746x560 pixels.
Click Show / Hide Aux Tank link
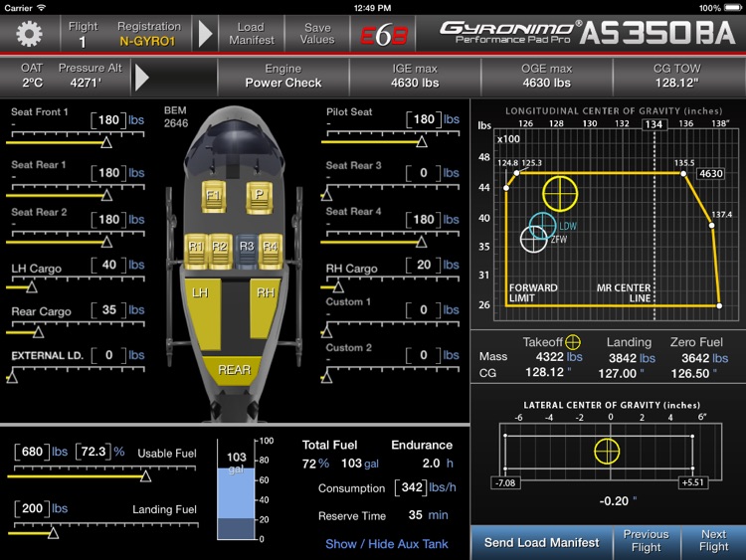point(386,544)
